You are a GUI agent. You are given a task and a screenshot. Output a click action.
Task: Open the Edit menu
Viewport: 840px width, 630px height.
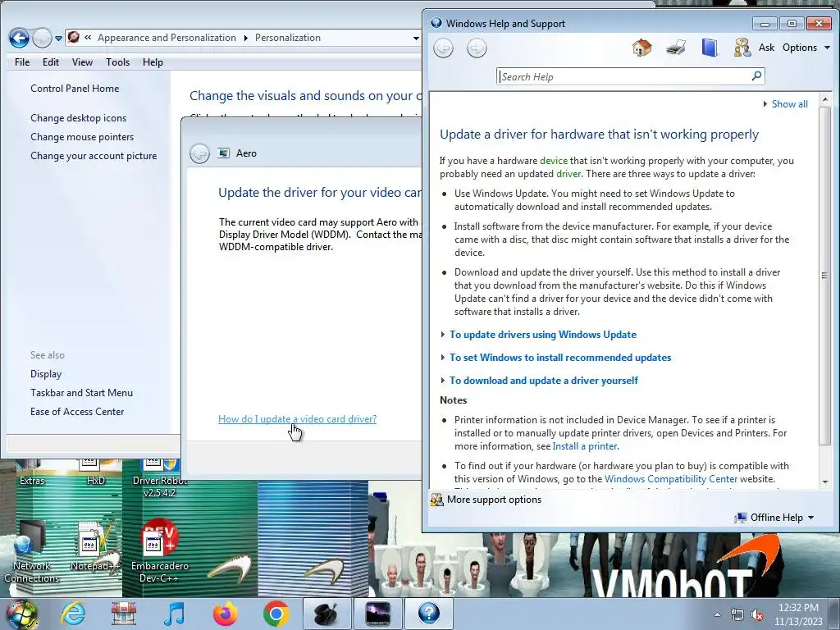tap(50, 62)
